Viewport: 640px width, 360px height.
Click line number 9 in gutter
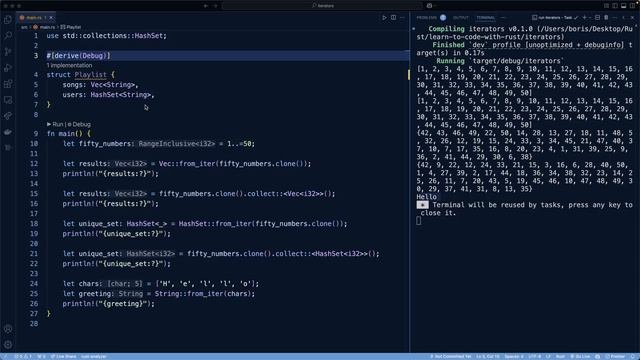(36, 134)
